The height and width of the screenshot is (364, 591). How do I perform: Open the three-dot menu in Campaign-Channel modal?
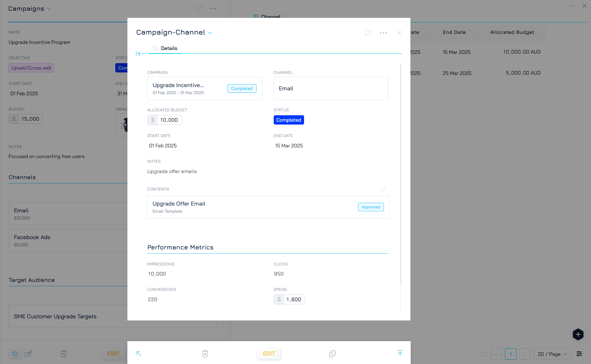[383, 33]
